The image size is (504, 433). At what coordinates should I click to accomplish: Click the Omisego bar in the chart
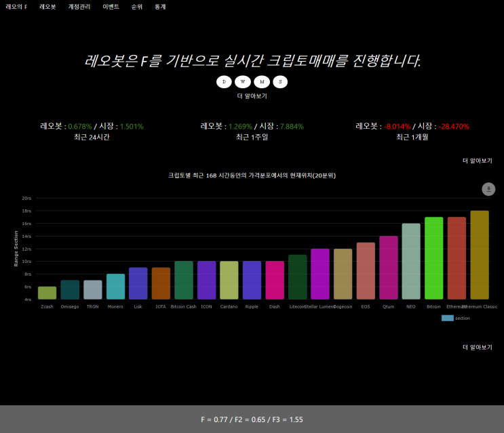pyautogui.click(x=70, y=289)
